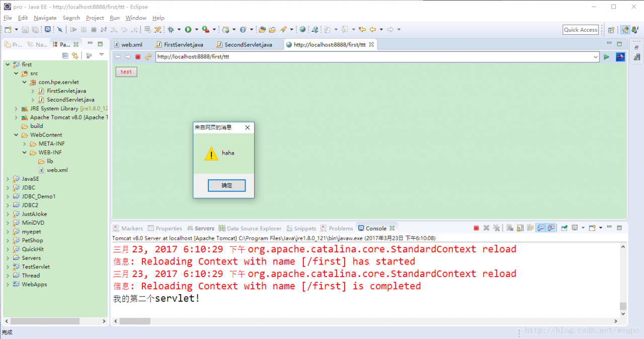Click Collapse All in Package Explorer
The height and width of the screenshot is (339, 644).
(65, 55)
